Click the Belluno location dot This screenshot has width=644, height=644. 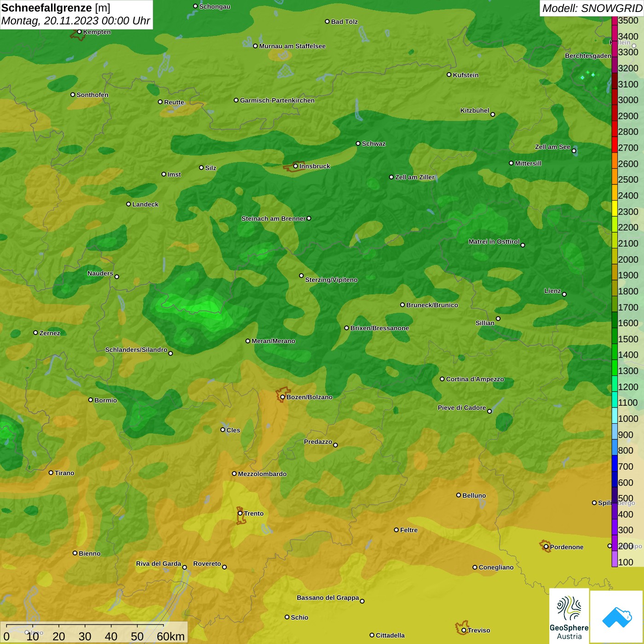pos(458,495)
